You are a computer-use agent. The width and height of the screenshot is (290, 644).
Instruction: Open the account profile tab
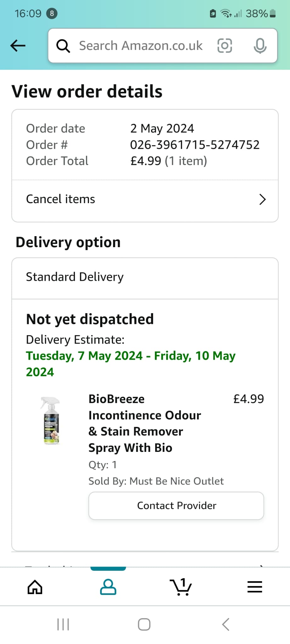108,587
